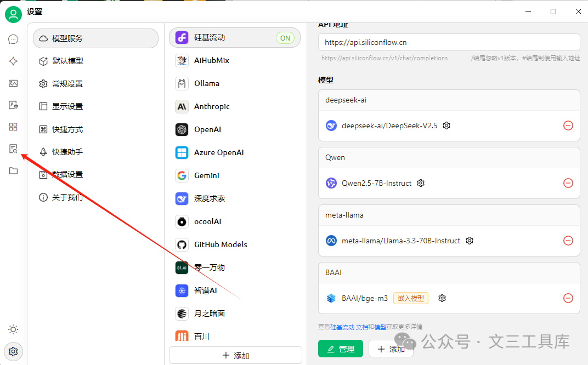Remove the Qwen2.5-7B-Instruct model
The image size is (588, 365).
(x=568, y=183)
